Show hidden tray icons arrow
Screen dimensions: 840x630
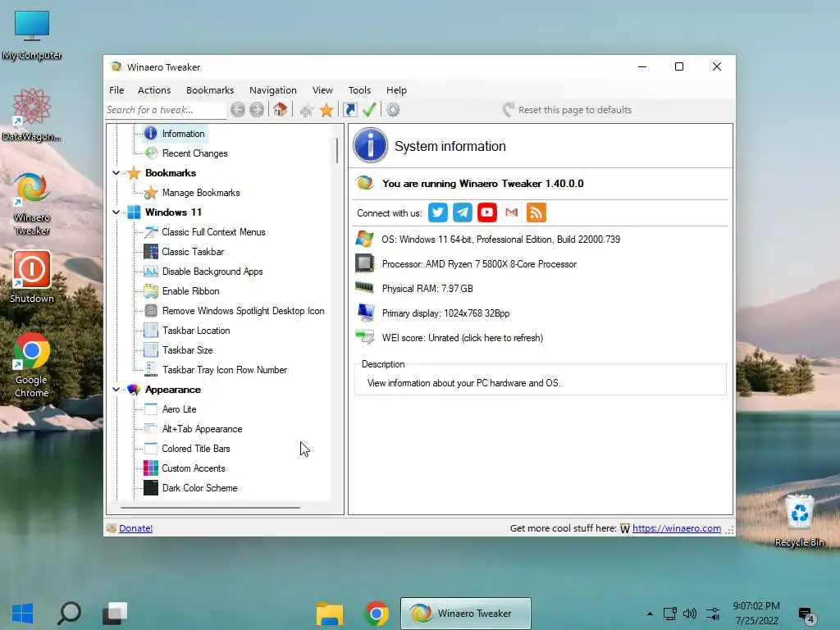(650, 614)
